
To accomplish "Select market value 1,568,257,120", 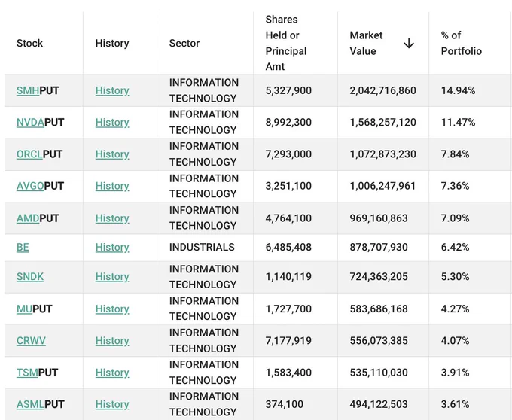I will [x=382, y=123].
